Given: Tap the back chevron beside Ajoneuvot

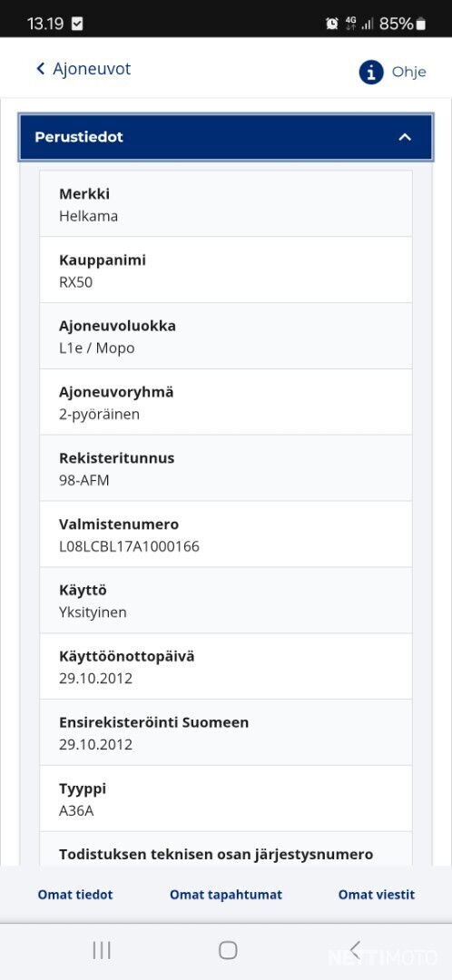Looking at the screenshot, I should [x=41, y=69].
